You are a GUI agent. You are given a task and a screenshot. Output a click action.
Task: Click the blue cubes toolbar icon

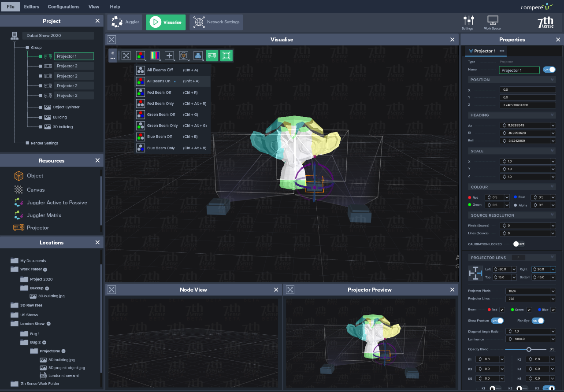(198, 55)
